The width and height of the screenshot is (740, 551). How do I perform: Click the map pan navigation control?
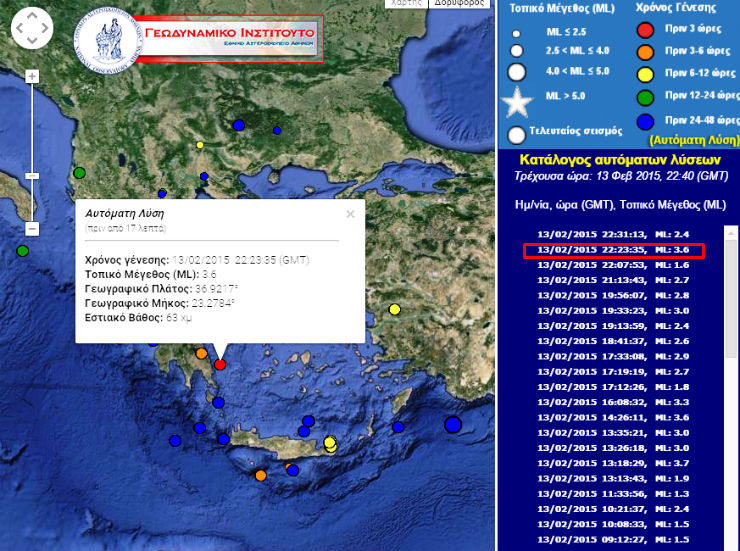[x=32, y=29]
